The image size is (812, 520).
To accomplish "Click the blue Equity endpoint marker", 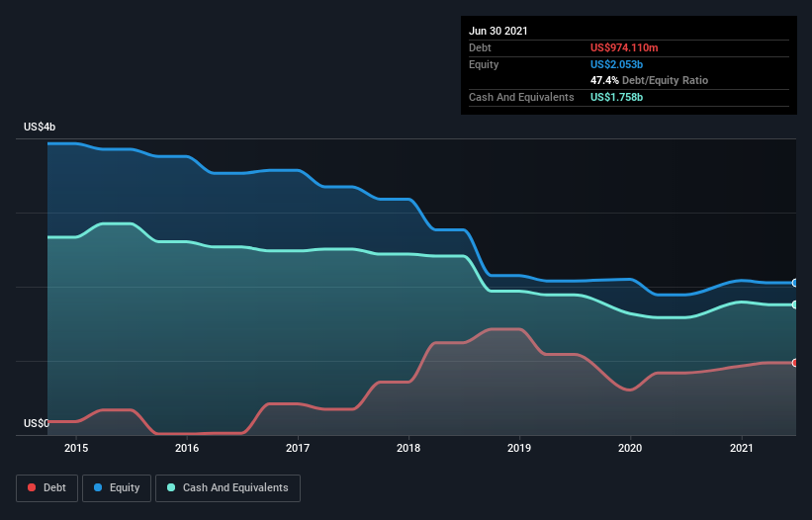I will click(795, 283).
